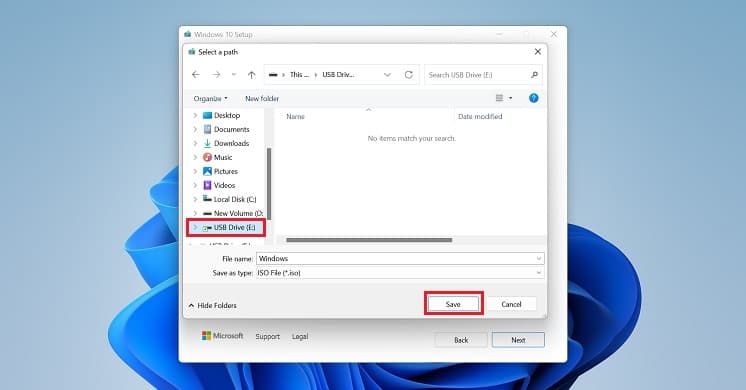The height and width of the screenshot is (390, 746).
Task: Expand the USB Drive (E:) node
Action: tap(195, 227)
